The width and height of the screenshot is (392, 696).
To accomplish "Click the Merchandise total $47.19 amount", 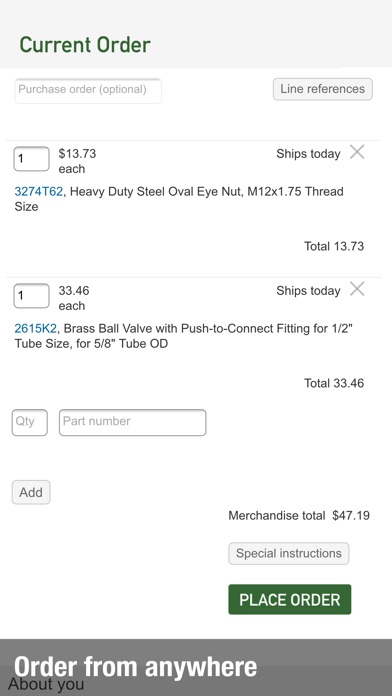I will coord(351,515).
